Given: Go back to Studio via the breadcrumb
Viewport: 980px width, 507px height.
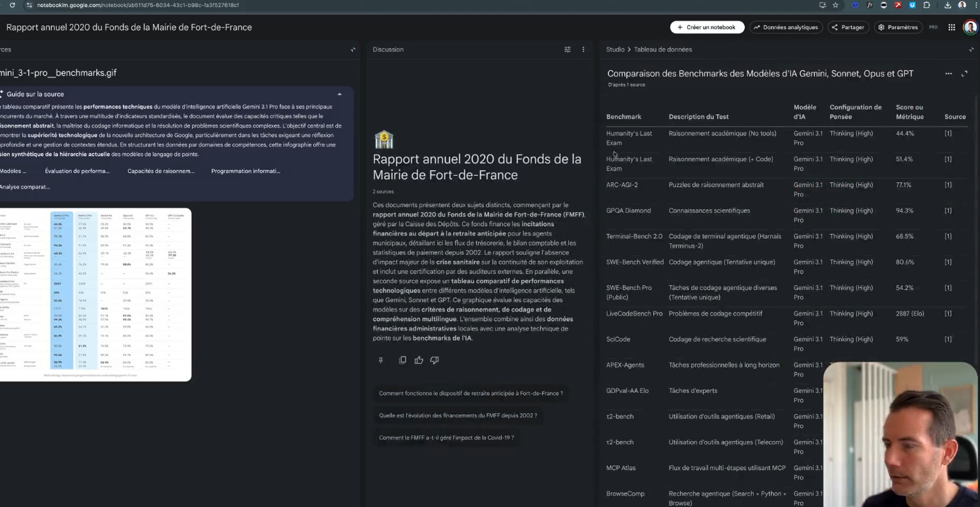Looking at the screenshot, I should 614,50.
